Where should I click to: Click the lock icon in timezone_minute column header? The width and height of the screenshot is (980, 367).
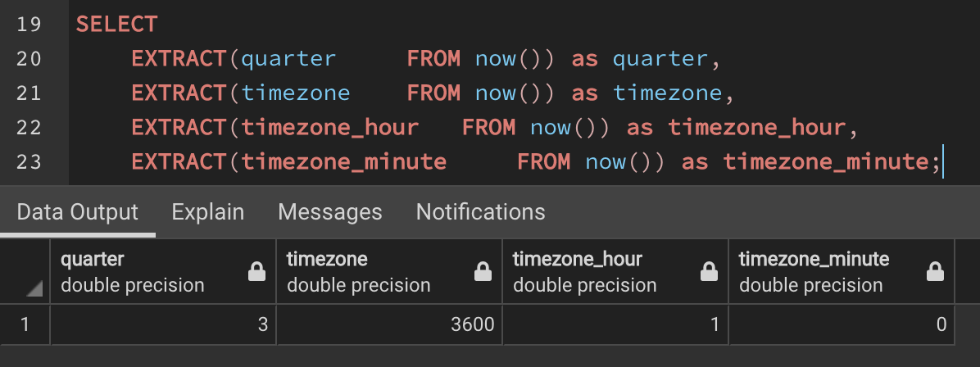(935, 272)
